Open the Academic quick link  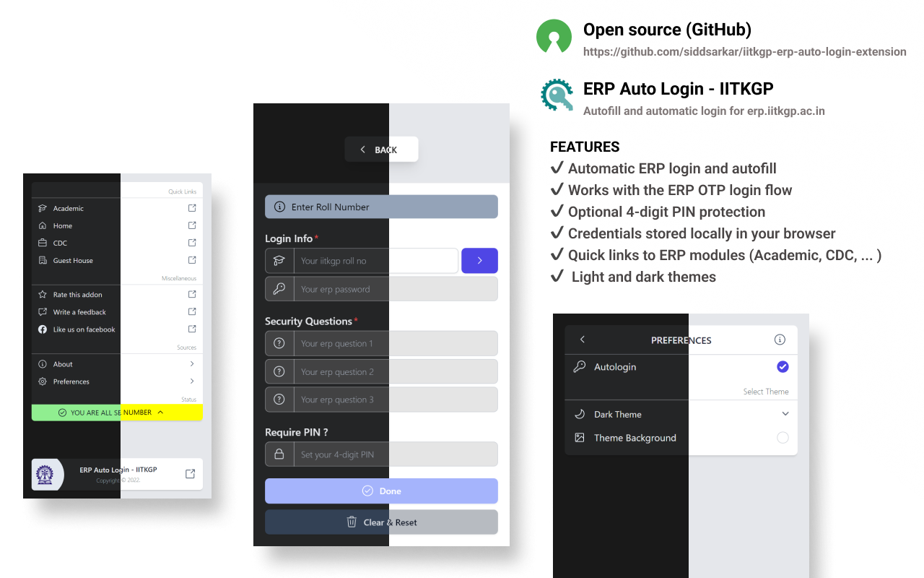tap(117, 208)
